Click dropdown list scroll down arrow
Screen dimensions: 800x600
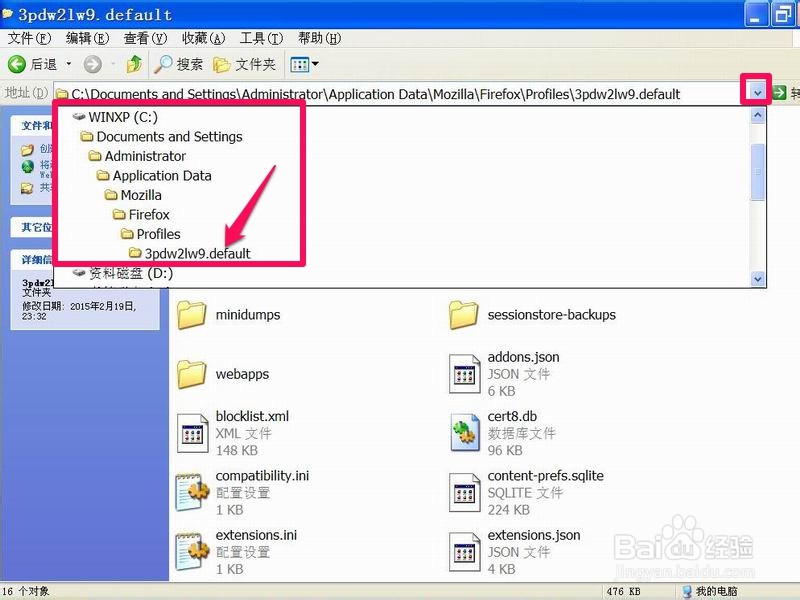pos(758,279)
